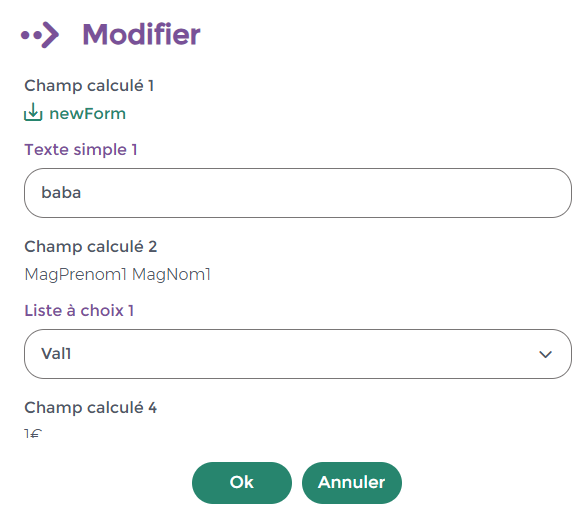Select the MagPrenom1 MagNom1 computed value
Viewport: 588px width, 509px height.
point(118,275)
